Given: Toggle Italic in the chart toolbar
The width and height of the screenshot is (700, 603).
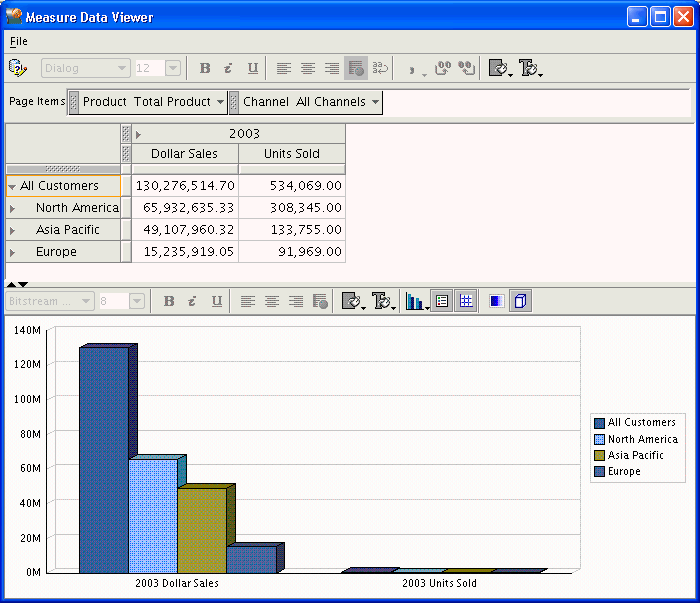Looking at the screenshot, I should click(x=192, y=301).
